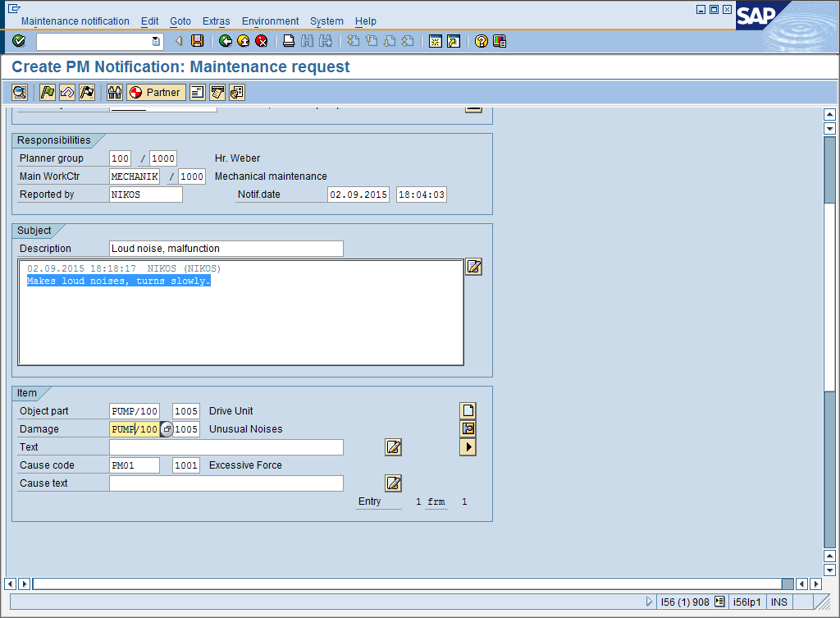The image size is (840, 618).
Task: Open Help with the yellow question mark icon
Action: pos(482,41)
